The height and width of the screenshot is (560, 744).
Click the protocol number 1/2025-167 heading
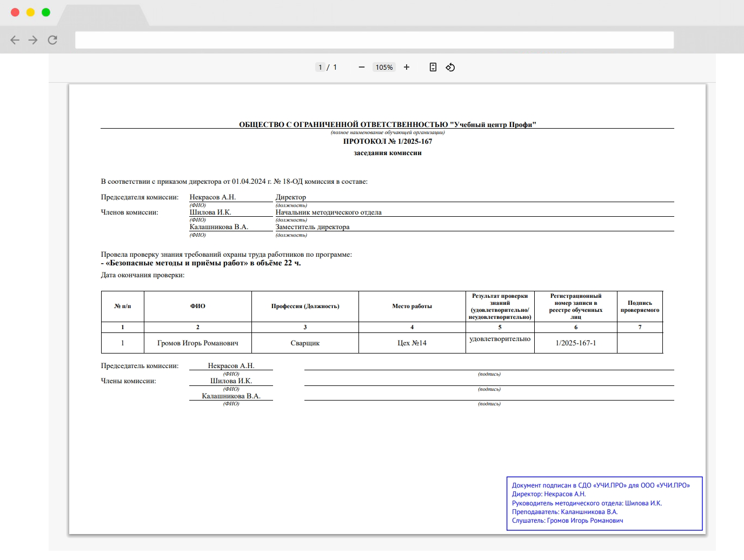pos(388,142)
